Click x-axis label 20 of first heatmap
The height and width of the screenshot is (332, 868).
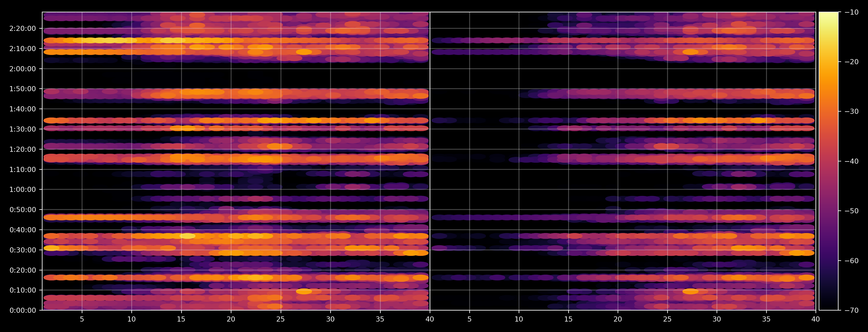(231, 319)
